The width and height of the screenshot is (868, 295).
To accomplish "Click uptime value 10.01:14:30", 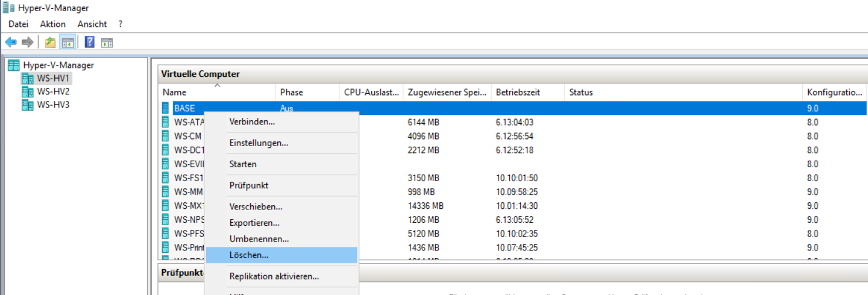I will (517, 206).
